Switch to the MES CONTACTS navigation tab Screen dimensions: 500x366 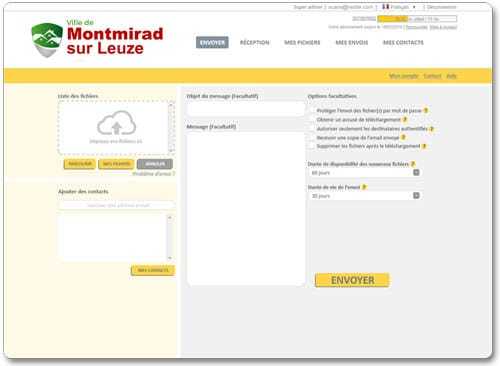403,42
